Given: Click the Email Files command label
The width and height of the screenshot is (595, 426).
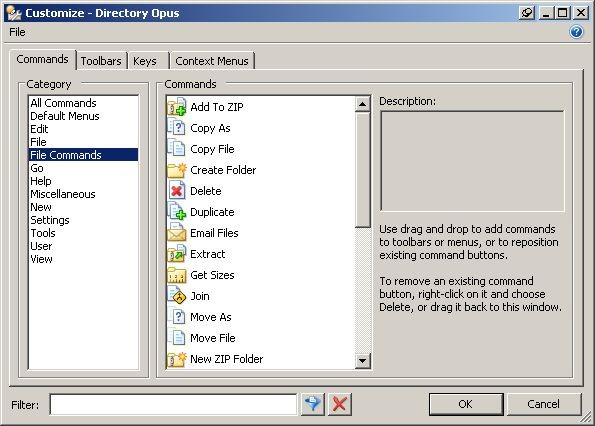Looking at the screenshot, I should pyautogui.click(x=214, y=233).
